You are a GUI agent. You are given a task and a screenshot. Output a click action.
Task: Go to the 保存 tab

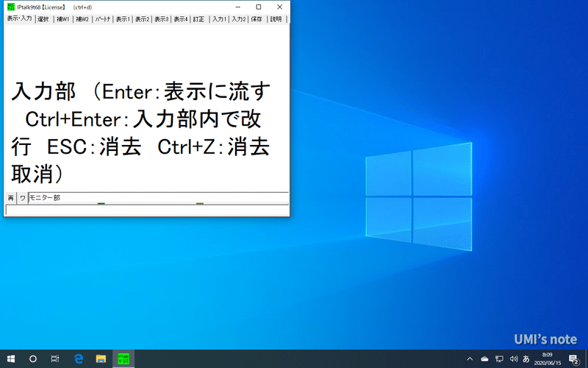click(x=257, y=19)
